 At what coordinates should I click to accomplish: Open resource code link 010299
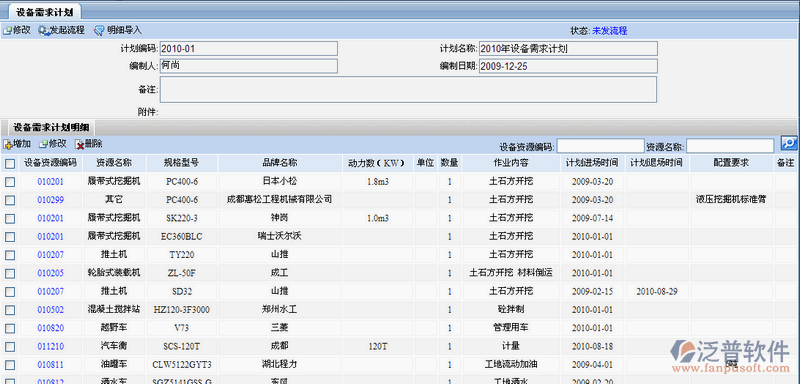point(51,200)
